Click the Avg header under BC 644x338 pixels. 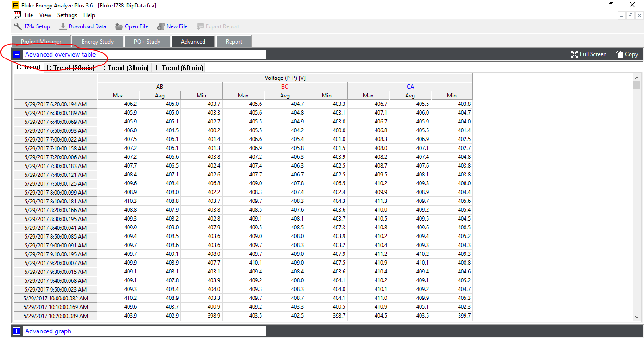click(x=285, y=96)
